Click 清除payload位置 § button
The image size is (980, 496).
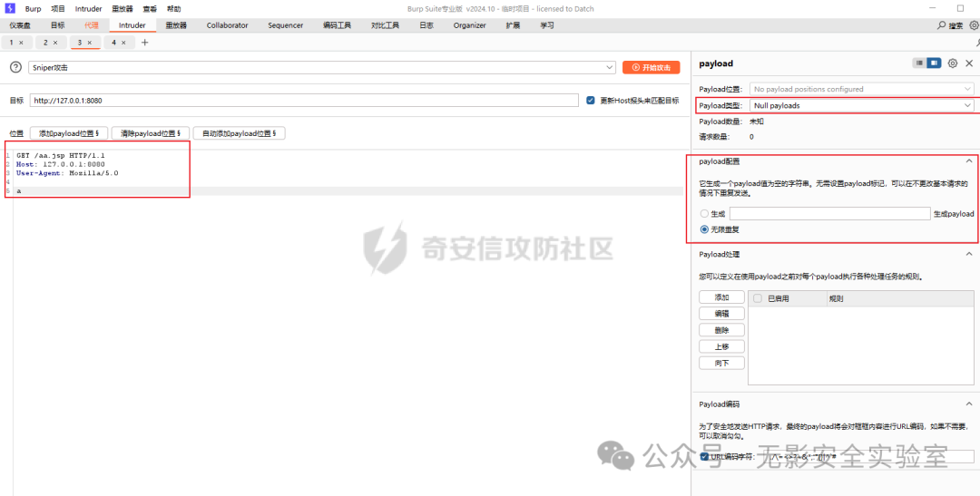[151, 133]
